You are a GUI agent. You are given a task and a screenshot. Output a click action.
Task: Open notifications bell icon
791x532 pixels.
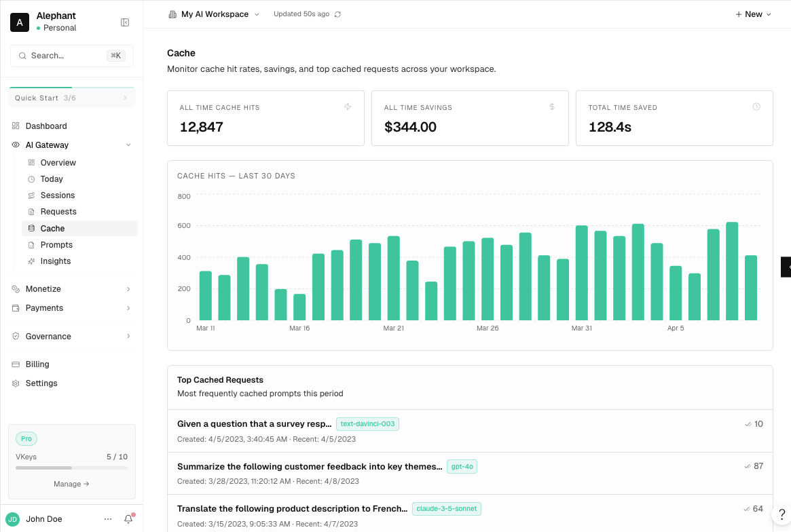(128, 519)
